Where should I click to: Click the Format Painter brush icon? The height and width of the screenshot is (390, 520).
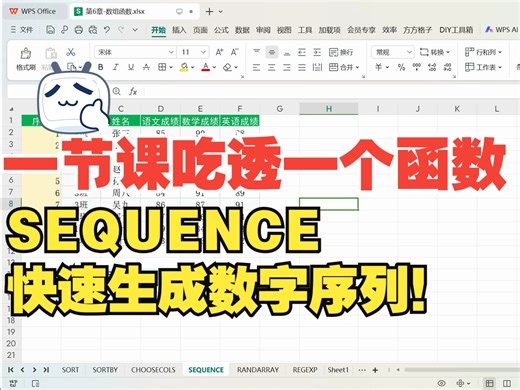tap(26, 53)
